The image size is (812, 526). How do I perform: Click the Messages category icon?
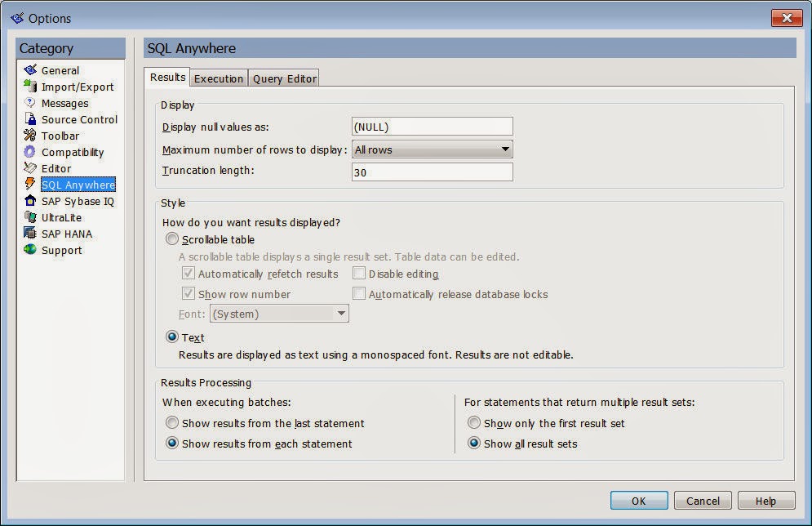pyautogui.click(x=32, y=103)
